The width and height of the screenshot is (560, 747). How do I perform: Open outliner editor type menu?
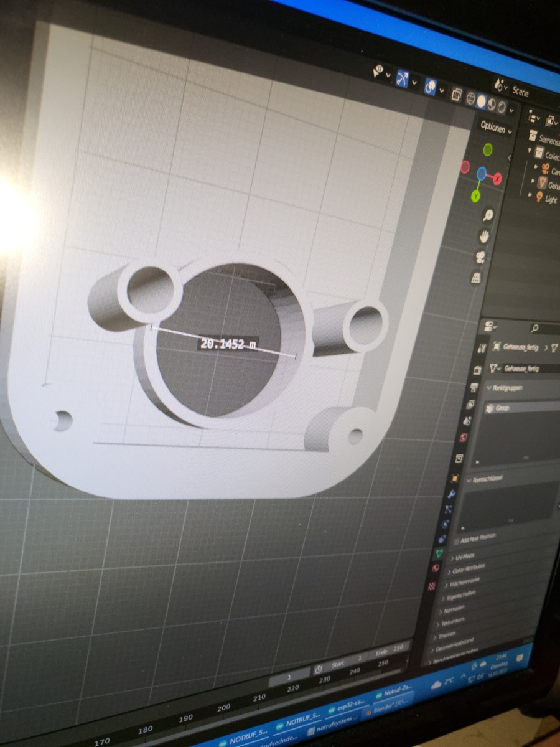[x=533, y=116]
